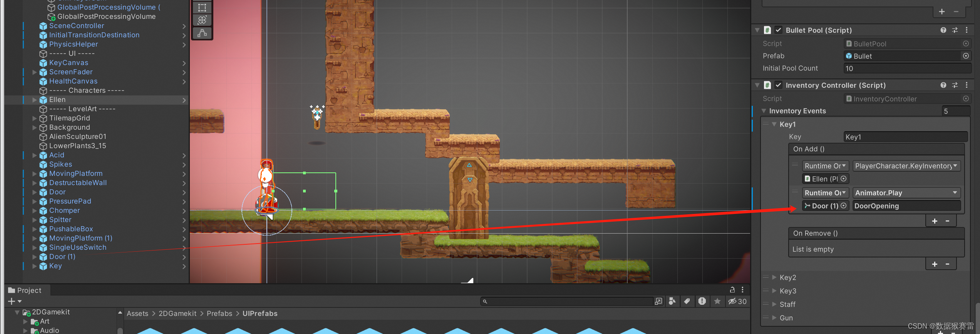
Task: Open the object picker for the Bullet prefab
Action: click(966, 56)
